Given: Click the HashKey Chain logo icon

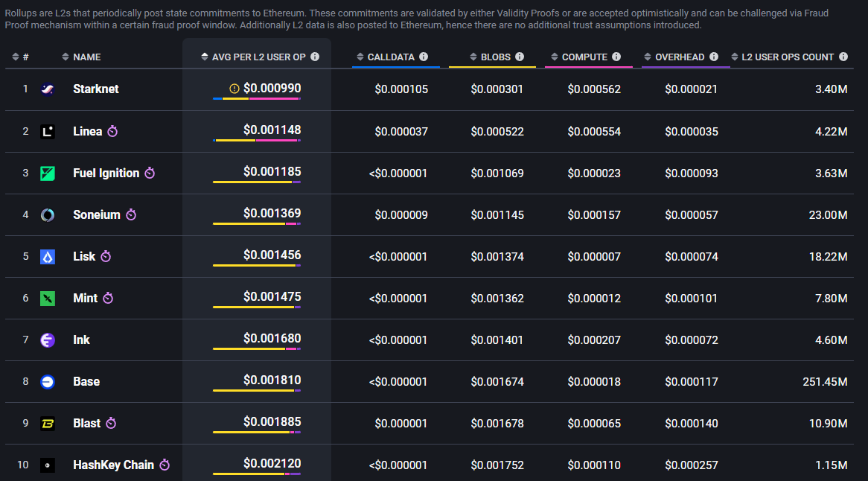Looking at the screenshot, I should point(48,465).
